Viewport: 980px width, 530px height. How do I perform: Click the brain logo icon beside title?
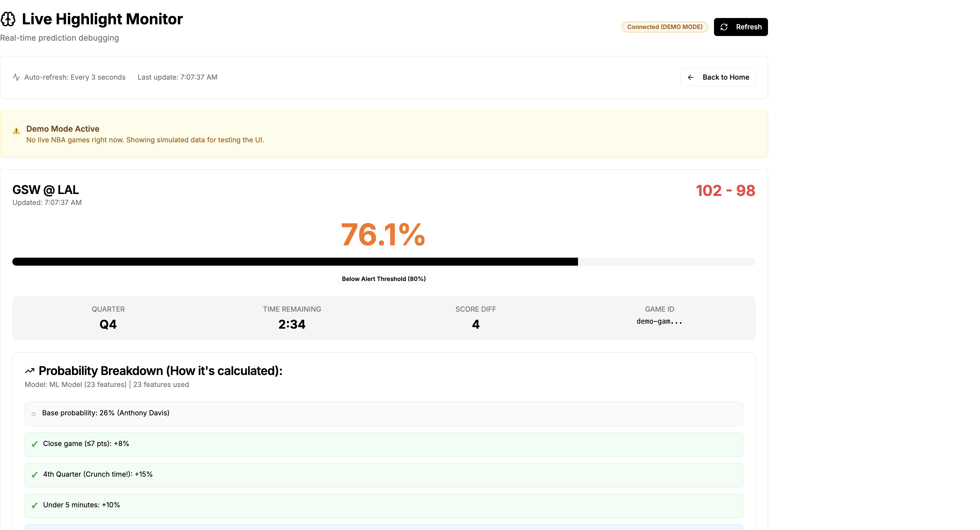pos(8,19)
